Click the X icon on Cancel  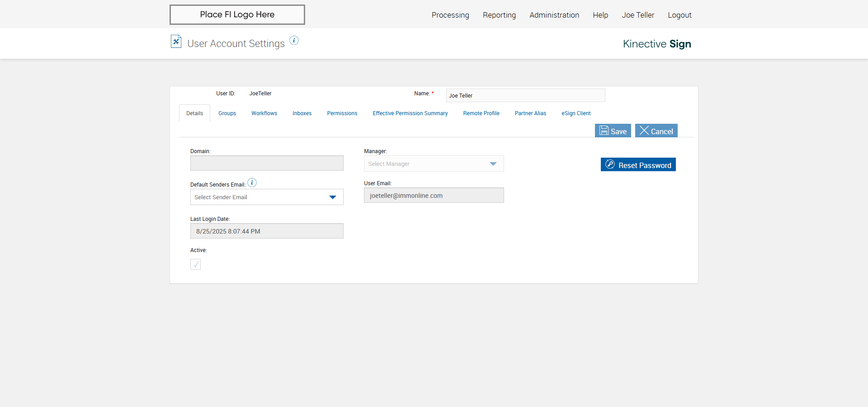point(644,131)
